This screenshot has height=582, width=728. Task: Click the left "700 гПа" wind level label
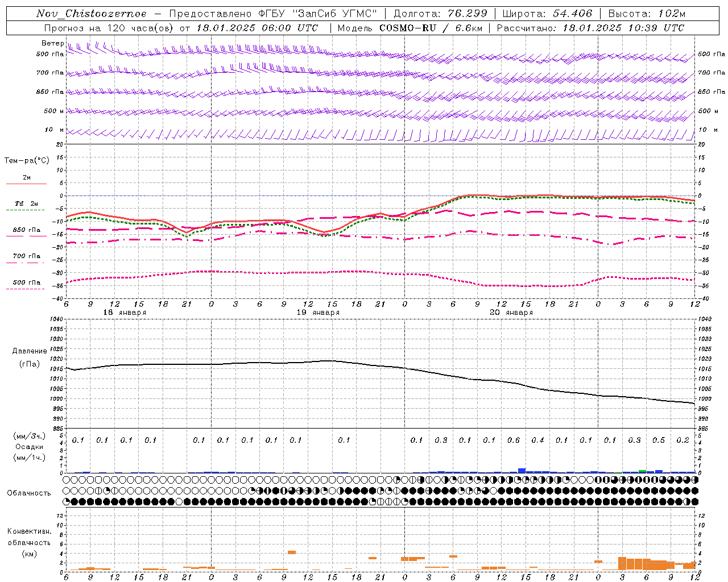pos(50,73)
